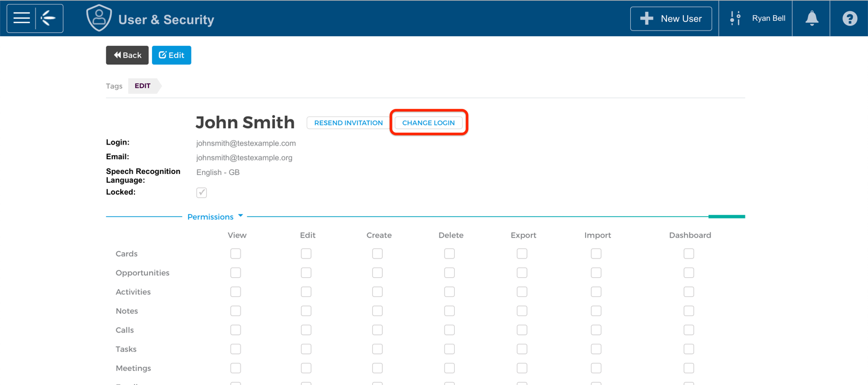The width and height of the screenshot is (868, 385).
Task: Toggle the Locked checkbox for John Smith
Action: pos(202,193)
